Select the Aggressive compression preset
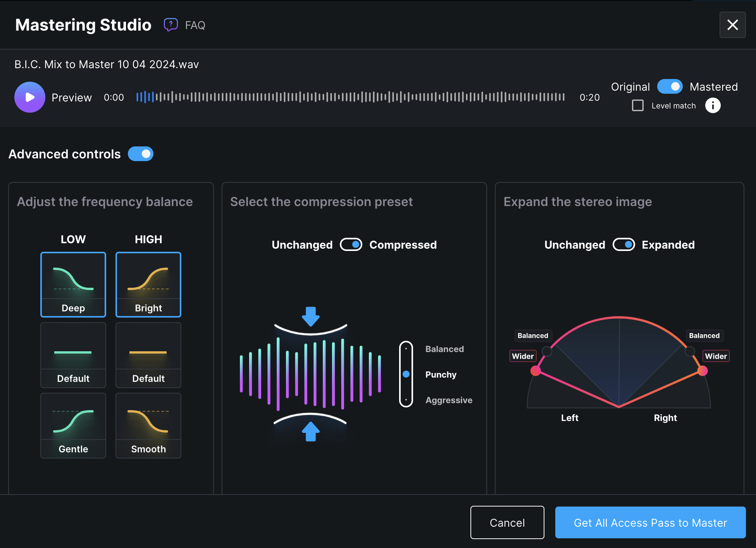 click(x=449, y=400)
